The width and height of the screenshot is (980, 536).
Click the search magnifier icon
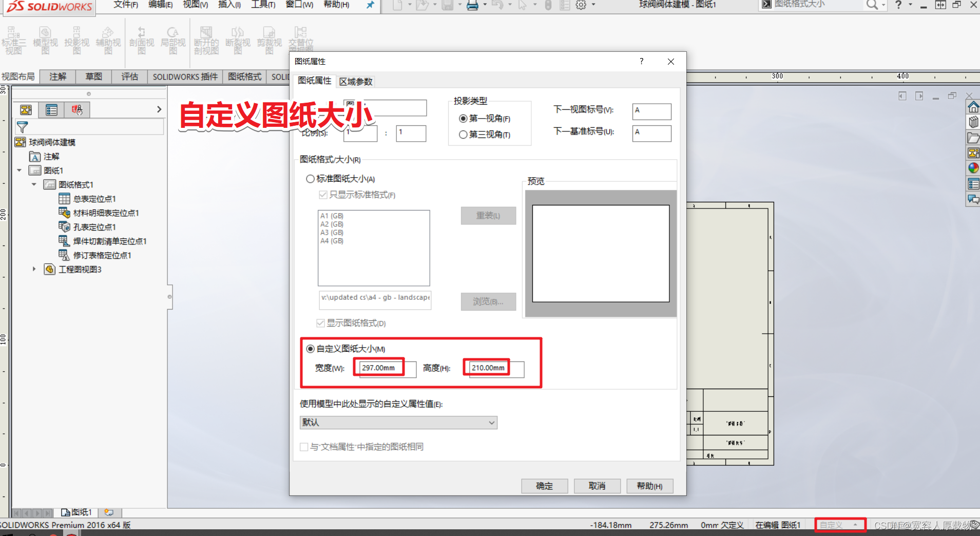coord(872,5)
